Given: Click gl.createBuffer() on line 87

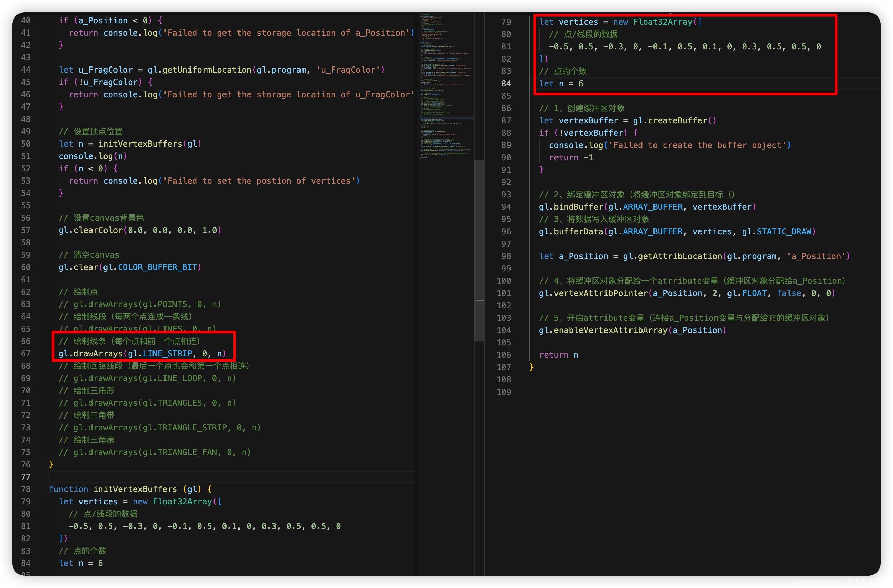Looking at the screenshot, I should 674,121.
